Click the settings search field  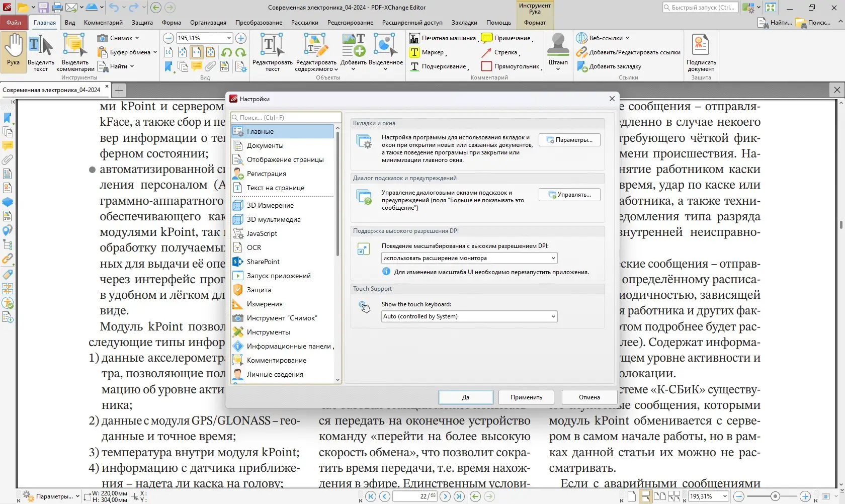(286, 117)
